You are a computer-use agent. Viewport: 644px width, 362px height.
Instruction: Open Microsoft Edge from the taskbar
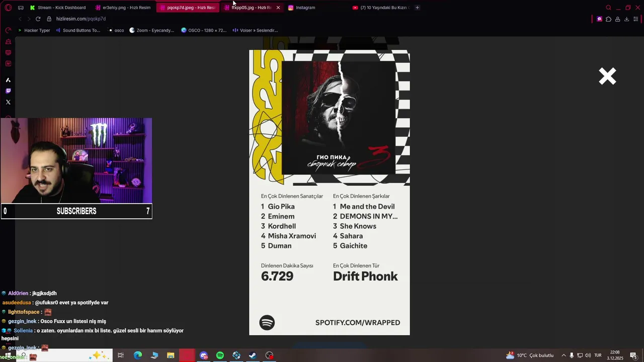pyautogui.click(x=137, y=355)
